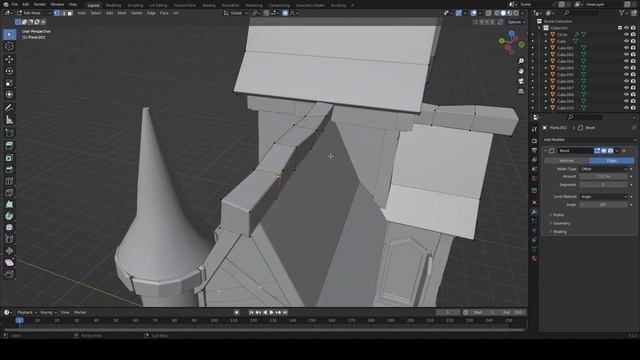Disable Cube.003 in renders camera icon
Viewport: 640px width, 360px height.
633,61
